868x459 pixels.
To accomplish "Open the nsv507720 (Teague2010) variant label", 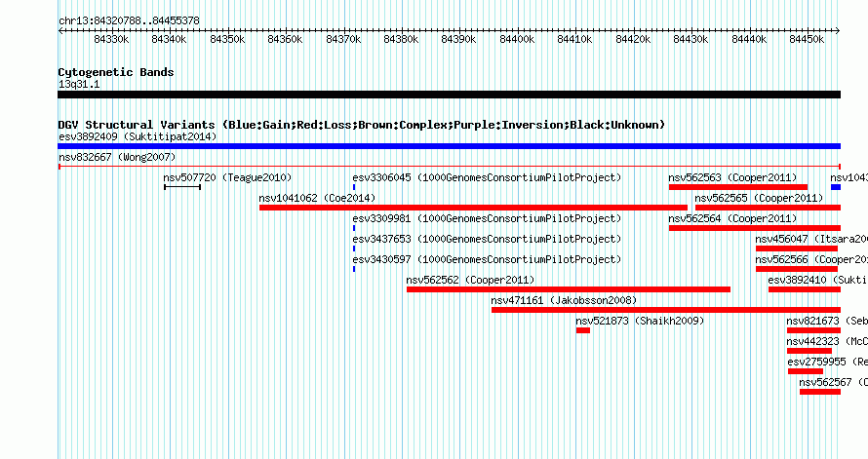I will coord(227,177).
